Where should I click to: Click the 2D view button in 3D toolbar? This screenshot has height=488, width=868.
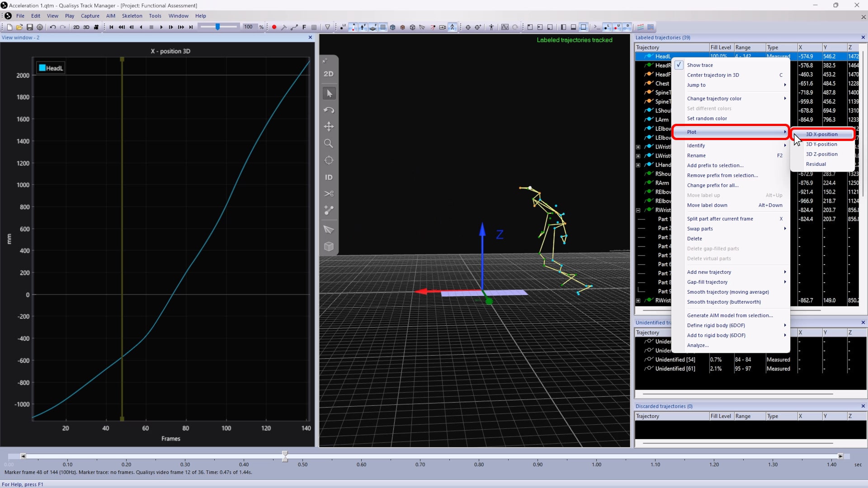click(329, 74)
